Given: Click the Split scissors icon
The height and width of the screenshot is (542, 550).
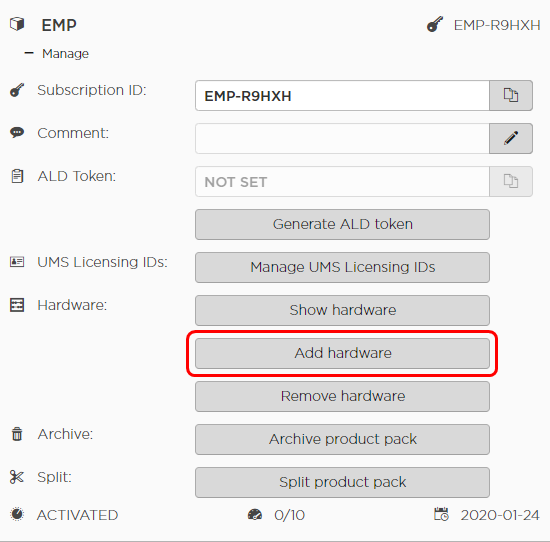Looking at the screenshot, I should [17, 477].
